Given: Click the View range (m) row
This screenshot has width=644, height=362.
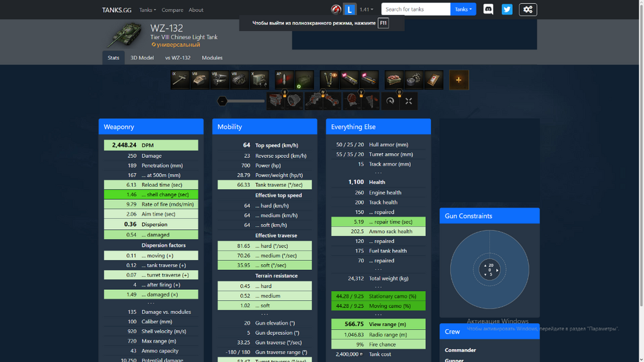Looking at the screenshot, I should 378,324.
